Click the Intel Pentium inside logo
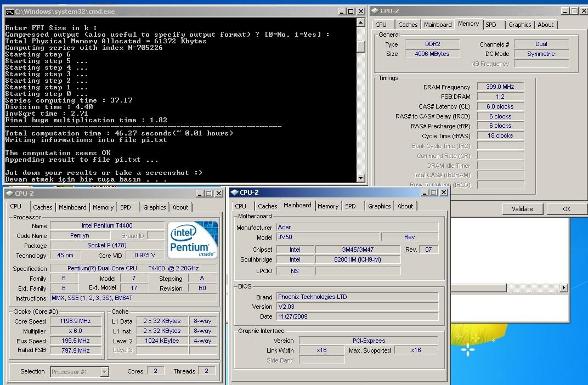Image resolution: width=588 pixels, height=385 pixels. (193, 240)
